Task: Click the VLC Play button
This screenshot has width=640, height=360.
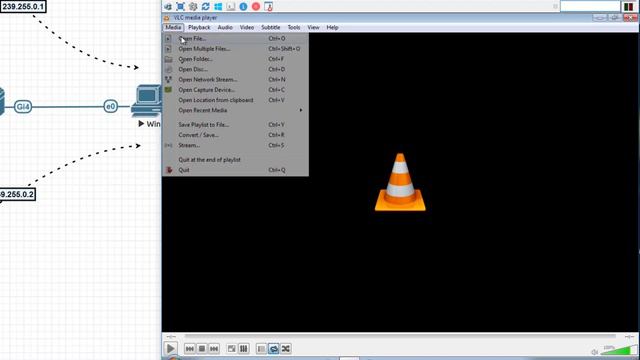Action: 171,349
